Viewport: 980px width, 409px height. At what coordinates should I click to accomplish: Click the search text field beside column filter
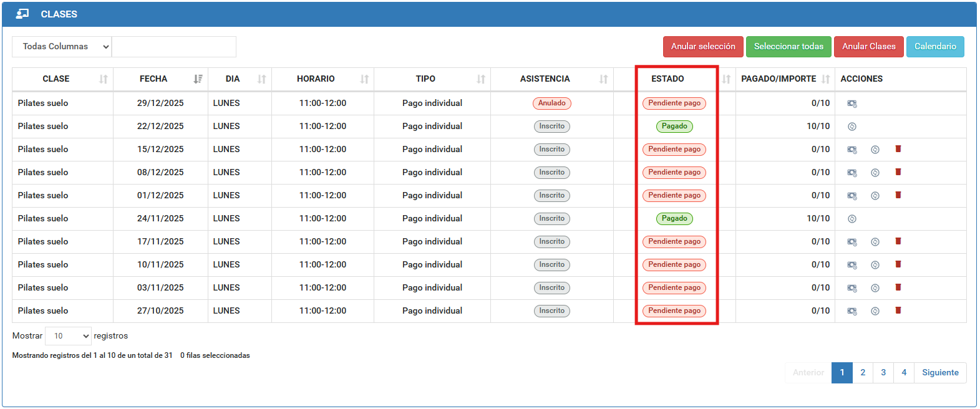(173, 47)
